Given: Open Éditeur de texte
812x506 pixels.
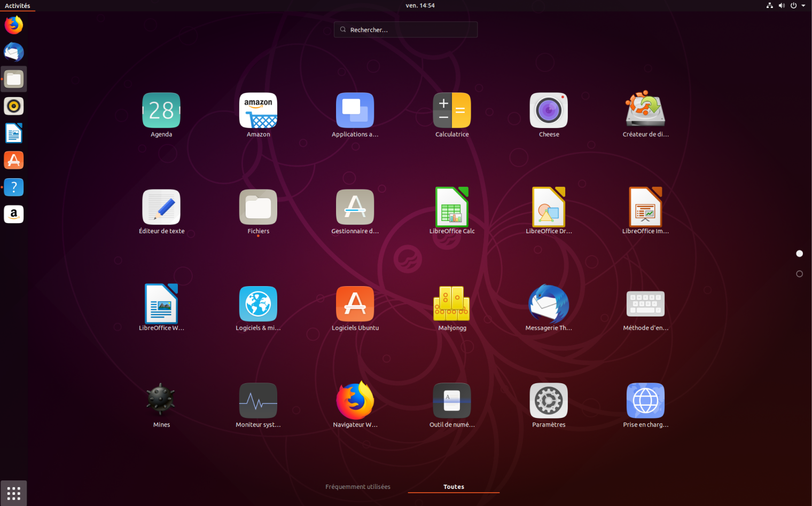Looking at the screenshot, I should click(161, 207).
